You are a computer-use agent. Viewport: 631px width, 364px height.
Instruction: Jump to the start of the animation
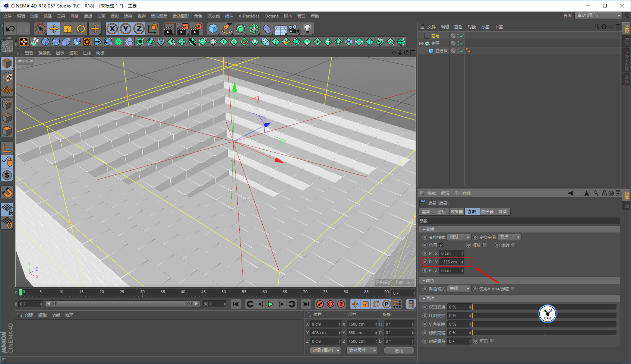point(236,304)
